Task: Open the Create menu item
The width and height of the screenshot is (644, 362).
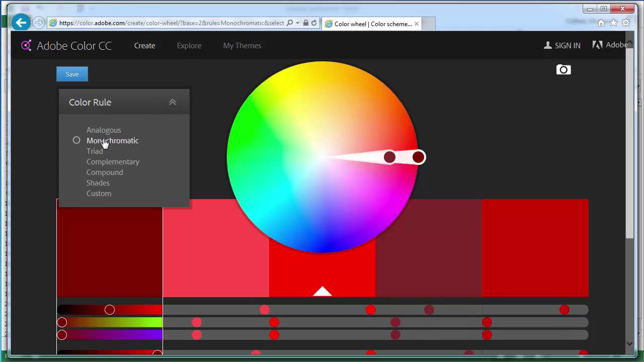Action: (144, 45)
